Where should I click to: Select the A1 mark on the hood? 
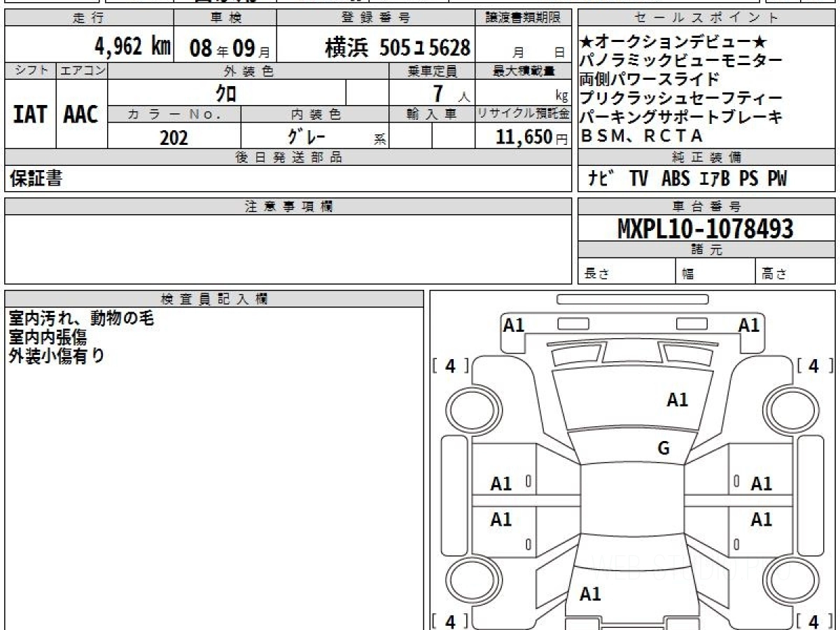click(x=677, y=400)
